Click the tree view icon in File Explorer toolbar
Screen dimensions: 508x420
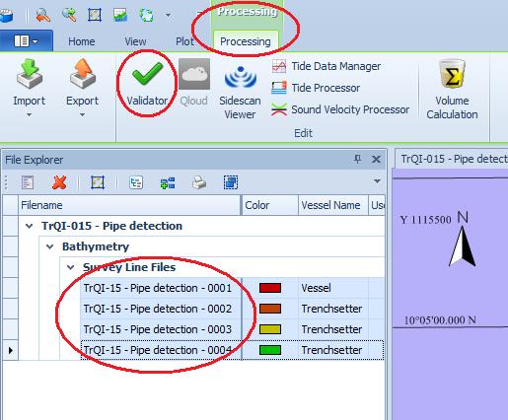136,182
